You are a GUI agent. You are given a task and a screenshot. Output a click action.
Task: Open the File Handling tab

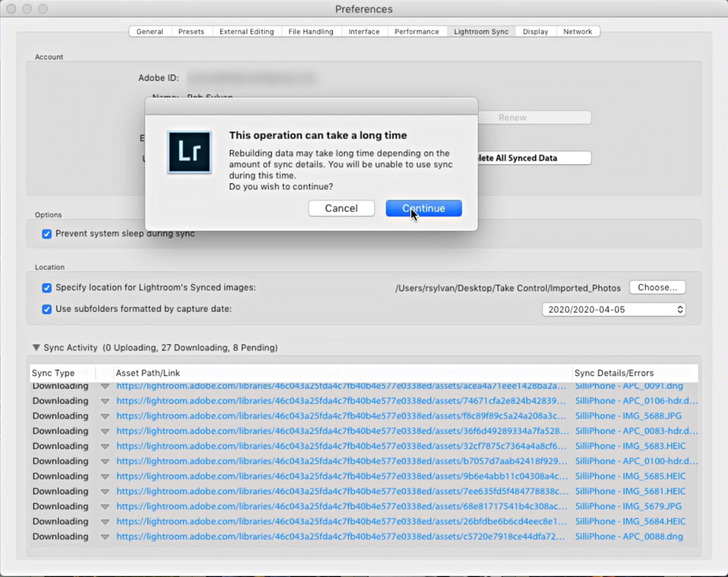point(311,31)
